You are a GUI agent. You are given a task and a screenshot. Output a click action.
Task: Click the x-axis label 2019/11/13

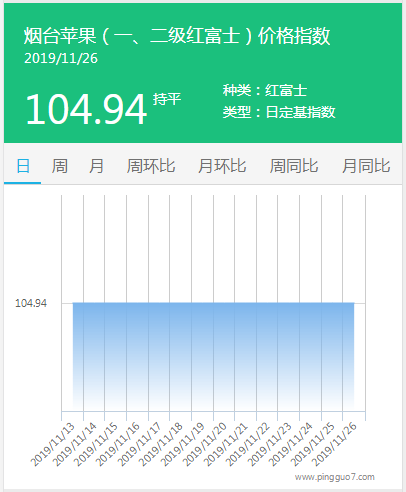pos(53,444)
